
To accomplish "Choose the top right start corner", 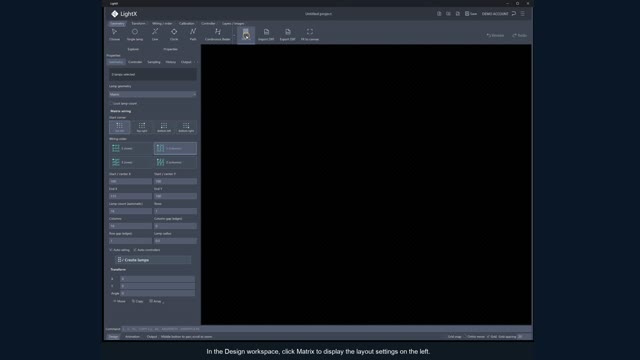I will 142,127.
